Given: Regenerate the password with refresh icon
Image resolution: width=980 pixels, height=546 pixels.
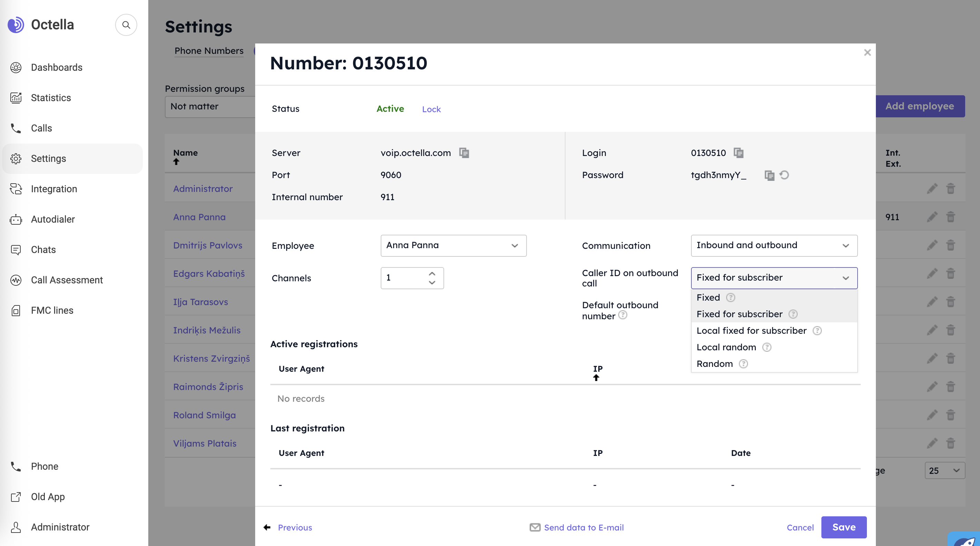Looking at the screenshot, I should click(x=784, y=175).
